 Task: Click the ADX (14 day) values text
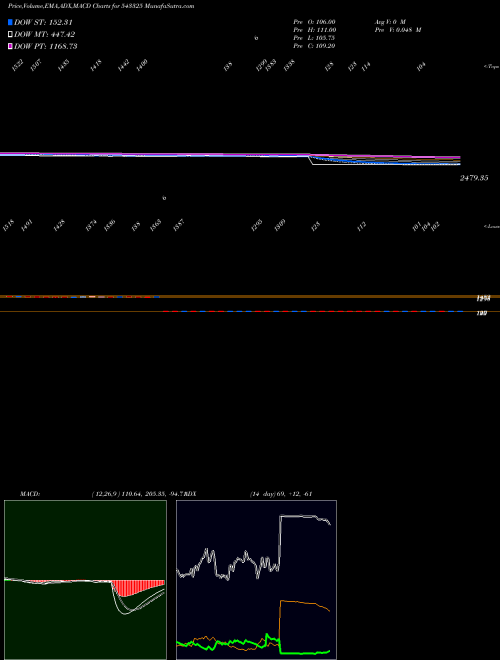[280, 494]
